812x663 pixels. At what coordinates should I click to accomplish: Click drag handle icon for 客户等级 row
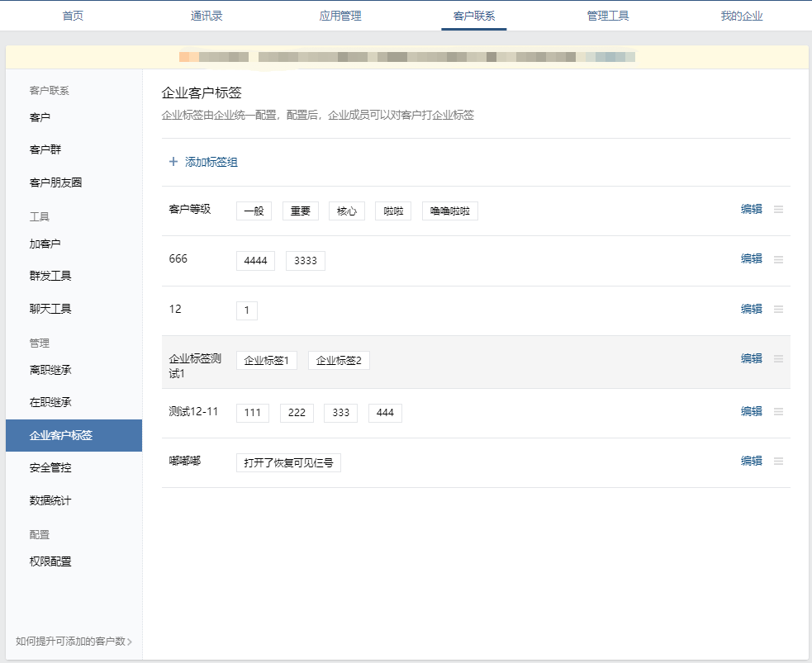pyautogui.click(x=778, y=210)
